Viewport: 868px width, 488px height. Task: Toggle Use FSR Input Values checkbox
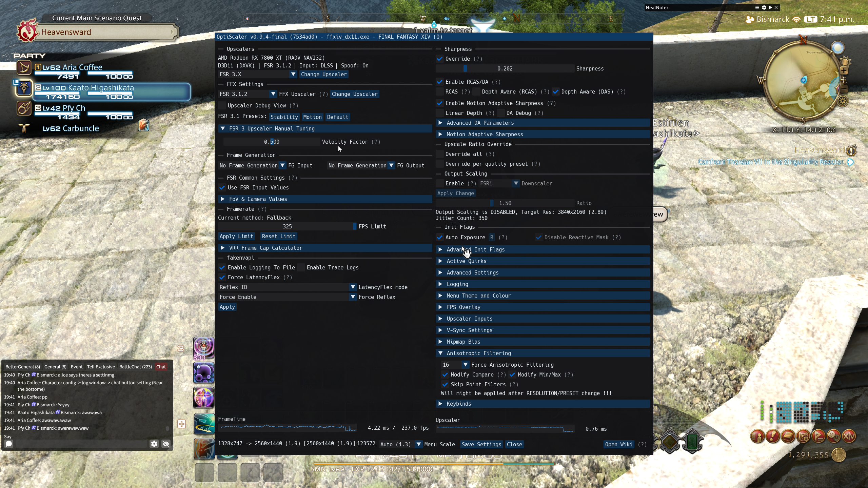(x=222, y=188)
